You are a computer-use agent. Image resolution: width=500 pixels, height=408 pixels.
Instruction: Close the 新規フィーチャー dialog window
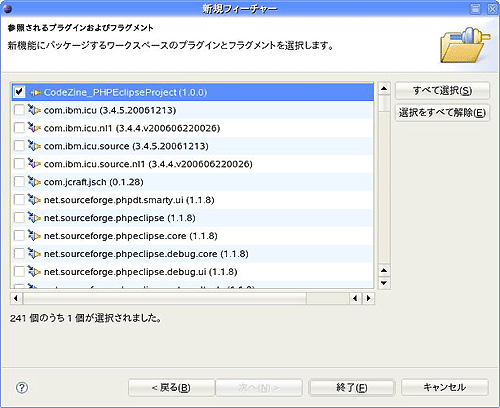492,9
